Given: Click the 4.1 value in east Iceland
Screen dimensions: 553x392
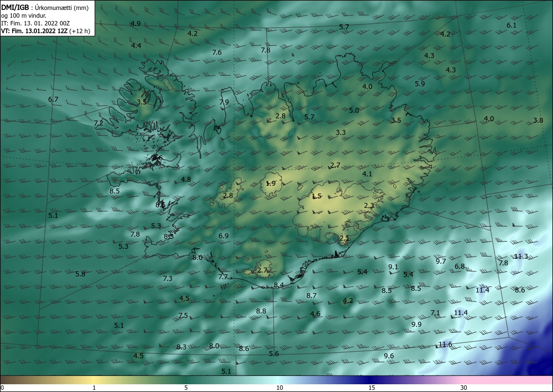Looking at the screenshot, I should [367, 174].
